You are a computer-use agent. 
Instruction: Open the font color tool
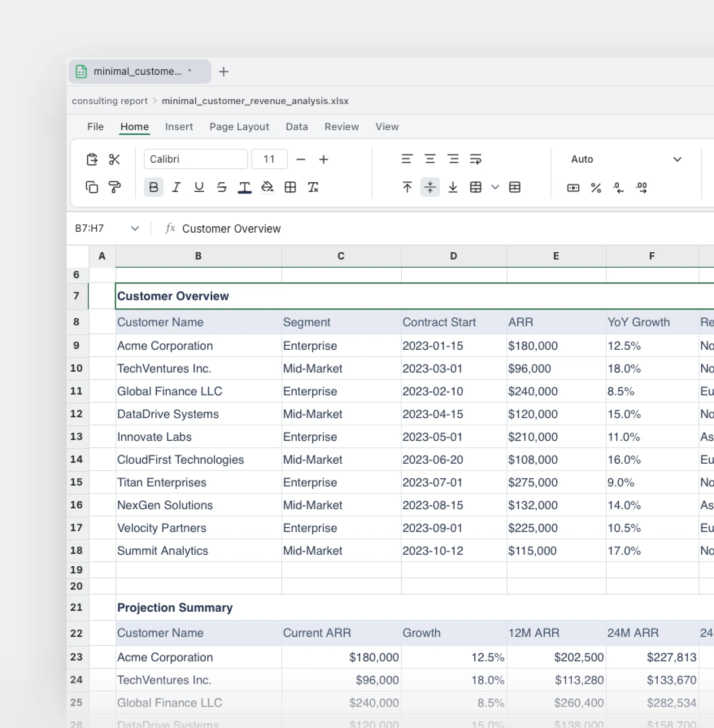click(x=244, y=187)
